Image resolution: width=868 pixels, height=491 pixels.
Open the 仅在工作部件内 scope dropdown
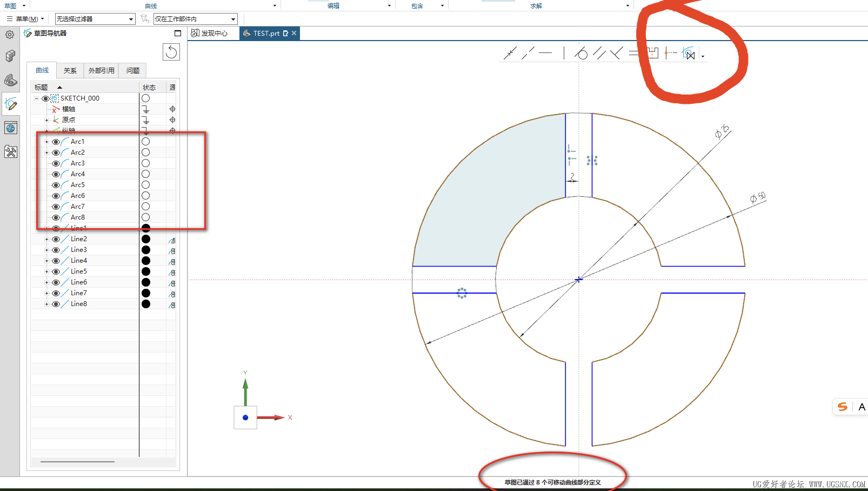point(196,19)
